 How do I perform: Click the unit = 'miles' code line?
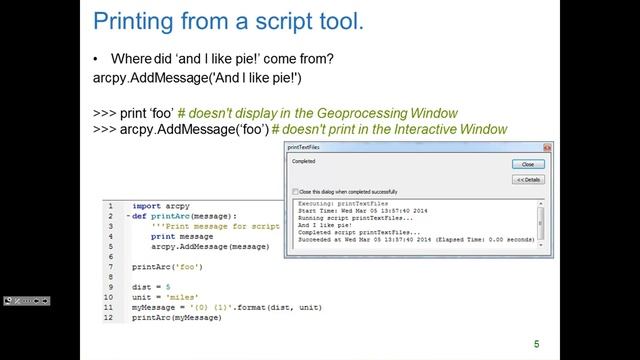pos(165,297)
